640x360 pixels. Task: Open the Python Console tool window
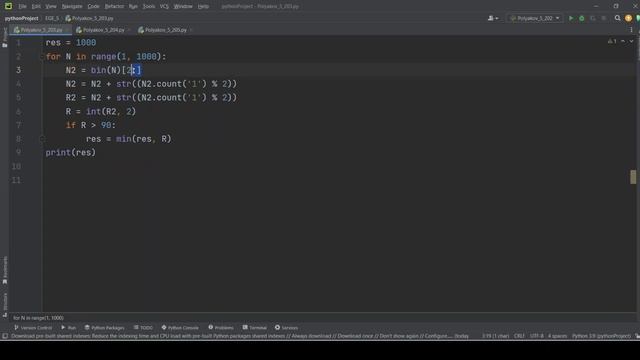click(180, 328)
